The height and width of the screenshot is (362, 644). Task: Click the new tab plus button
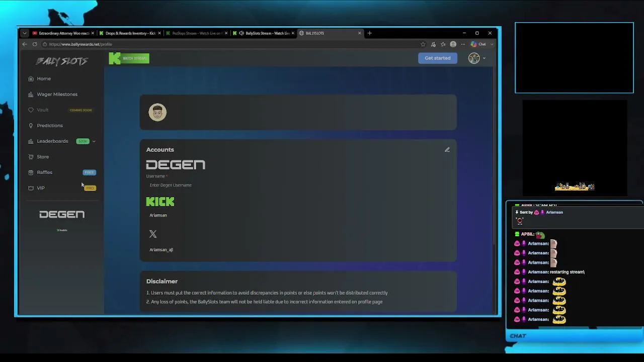tap(369, 33)
